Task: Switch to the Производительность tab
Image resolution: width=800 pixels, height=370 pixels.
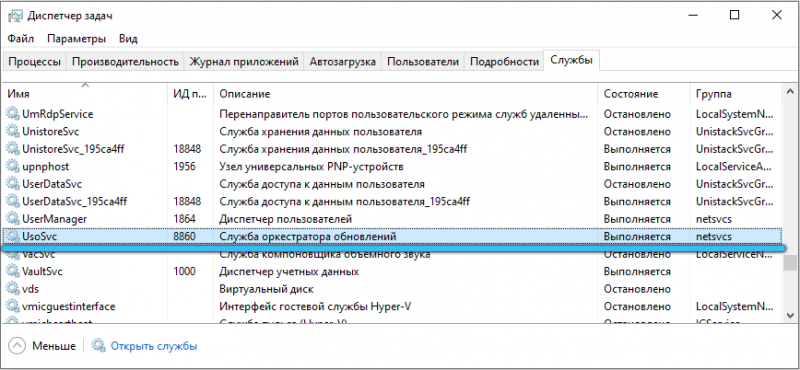Action: [x=125, y=62]
